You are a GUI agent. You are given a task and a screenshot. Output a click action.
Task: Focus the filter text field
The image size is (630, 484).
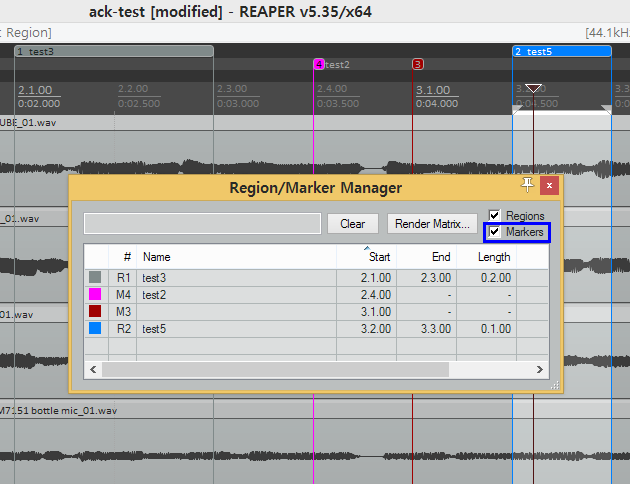(x=202, y=223)
